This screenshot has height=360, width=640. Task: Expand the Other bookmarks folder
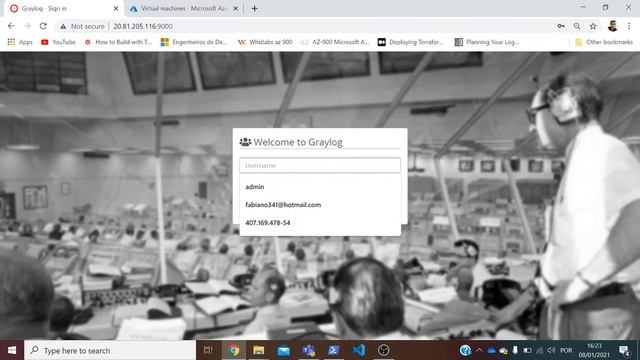(x=604, y=42)
